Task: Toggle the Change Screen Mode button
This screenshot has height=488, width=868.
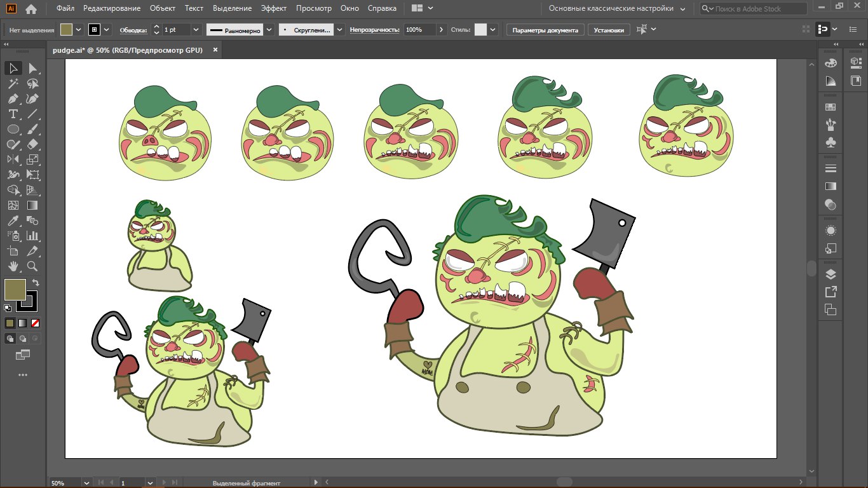Action: [x=22, y=355]
